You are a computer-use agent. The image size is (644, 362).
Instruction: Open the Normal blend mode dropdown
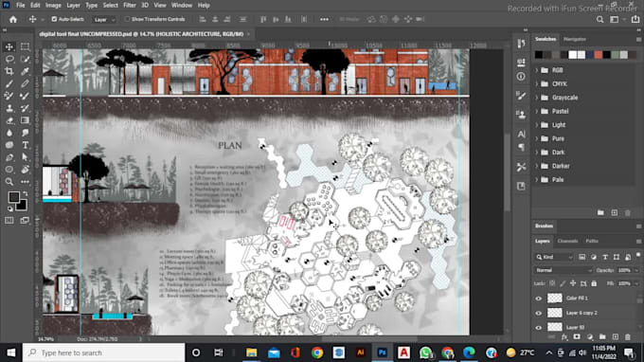(x=563, y=270)
